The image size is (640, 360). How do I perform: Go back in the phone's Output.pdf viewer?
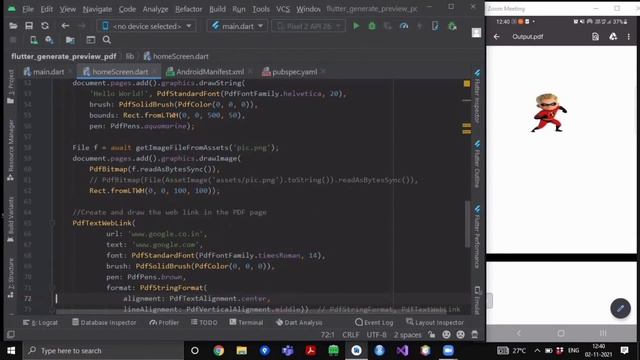pyautogui.click(x=496, y=37)
